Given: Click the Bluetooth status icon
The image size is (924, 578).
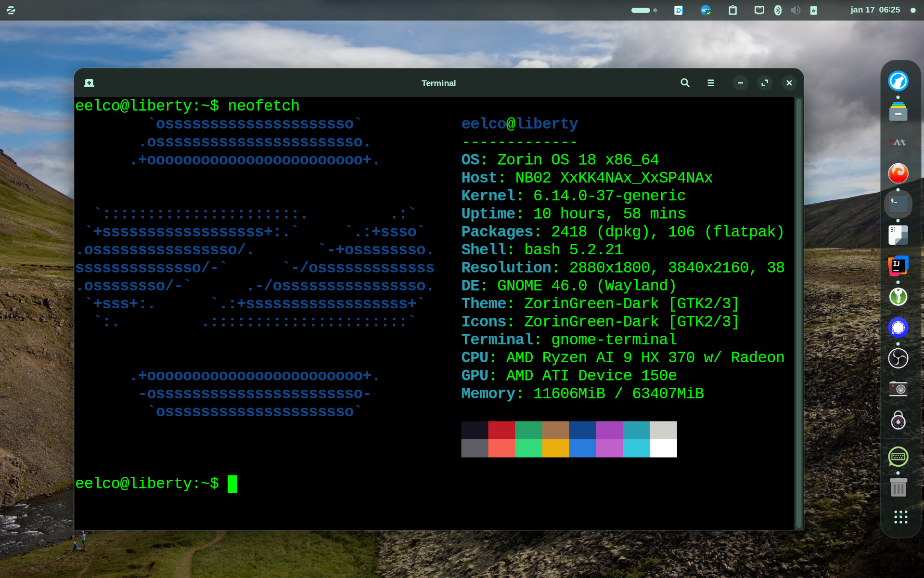Looking at the screenshot, I should 778,10.
